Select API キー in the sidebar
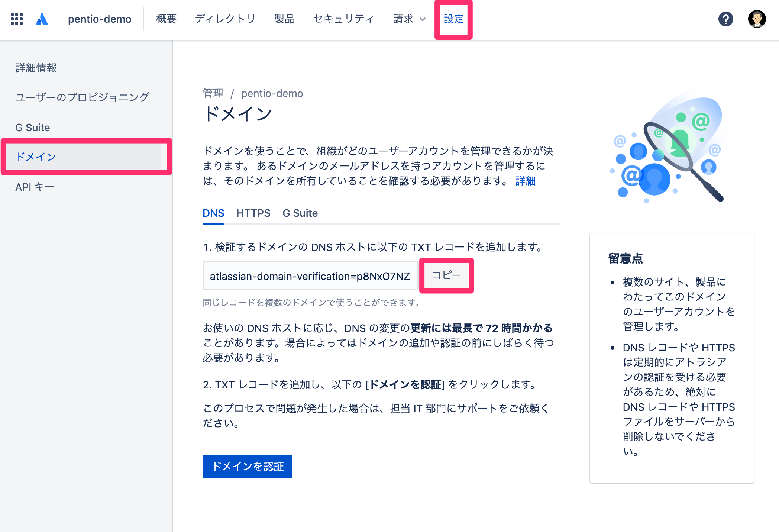The height and width of the screenshot is (532, 779). coord(35,187)
